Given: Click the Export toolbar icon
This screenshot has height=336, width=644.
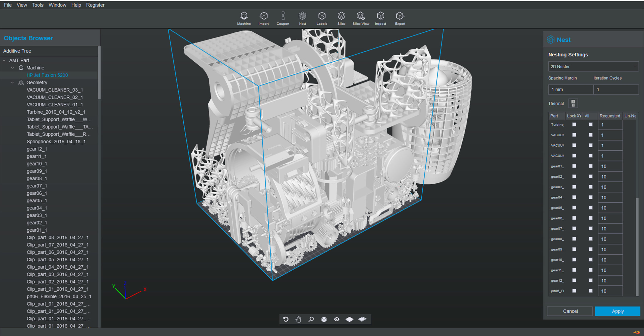Looking at the screenshot, I should (400, 18).
